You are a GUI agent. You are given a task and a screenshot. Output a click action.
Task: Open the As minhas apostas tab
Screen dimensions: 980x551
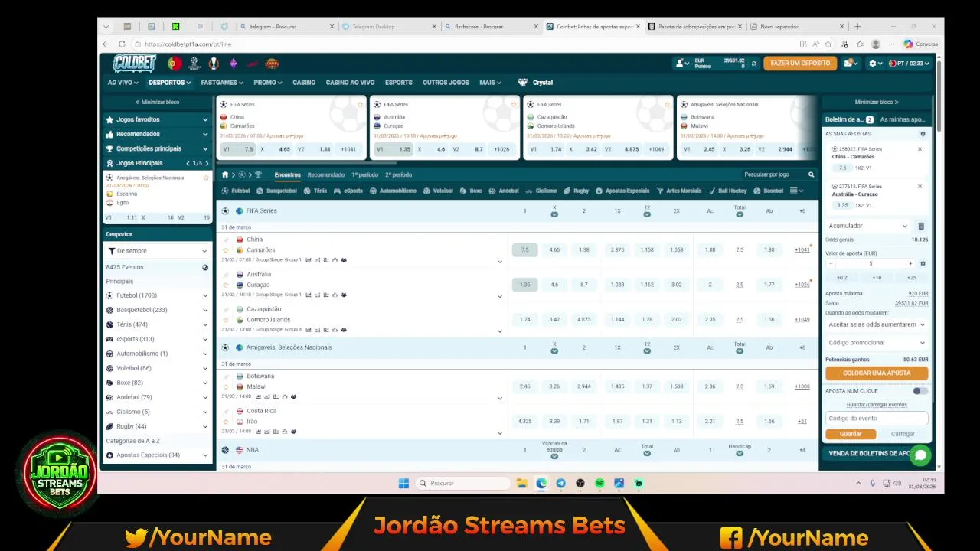click(903, 119)
